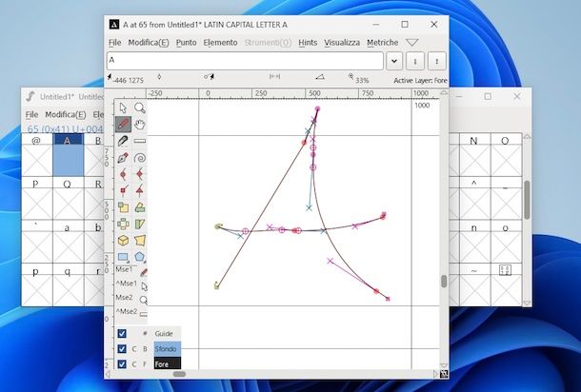Select the freehand pencil draw tool
This screenshot has width=581, height=392.
tap(123, 125)
